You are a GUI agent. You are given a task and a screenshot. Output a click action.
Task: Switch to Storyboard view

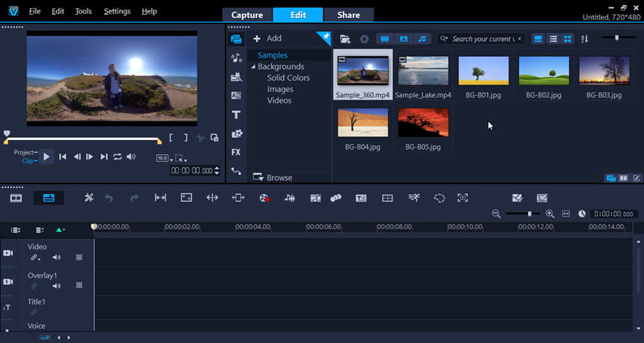pos(16,198)
